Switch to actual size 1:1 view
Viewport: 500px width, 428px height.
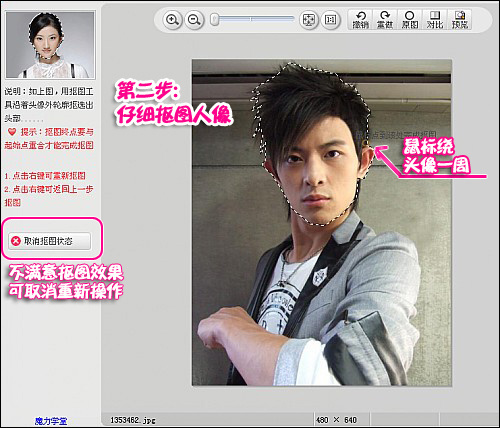(x=330, y=20)
